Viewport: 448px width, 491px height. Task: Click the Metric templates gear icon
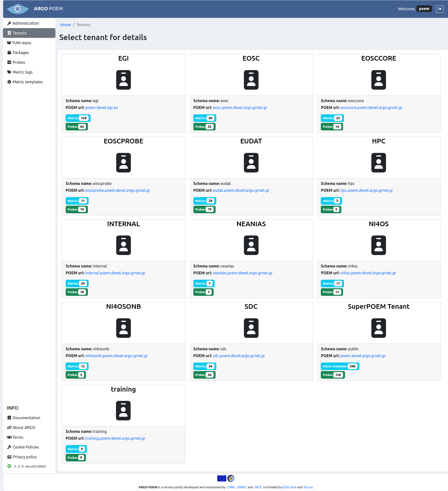[x=9, y=82]
